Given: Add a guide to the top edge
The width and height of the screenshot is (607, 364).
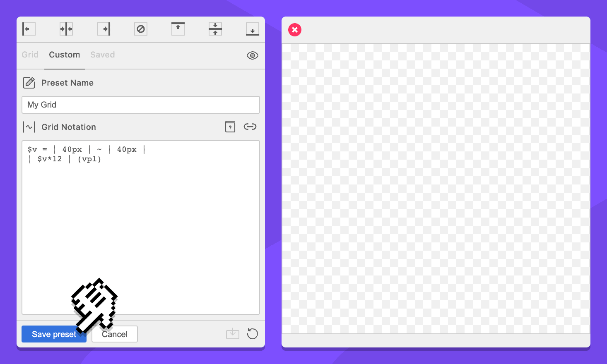Looking at the screenshot, I should tap(178, 29).
